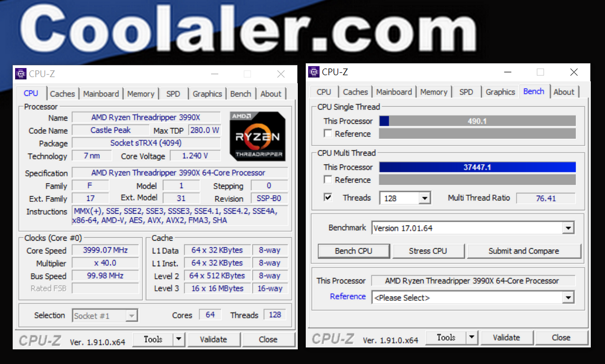Click Tools button in right window
The image size is (605, 364).
pos(446,338)
